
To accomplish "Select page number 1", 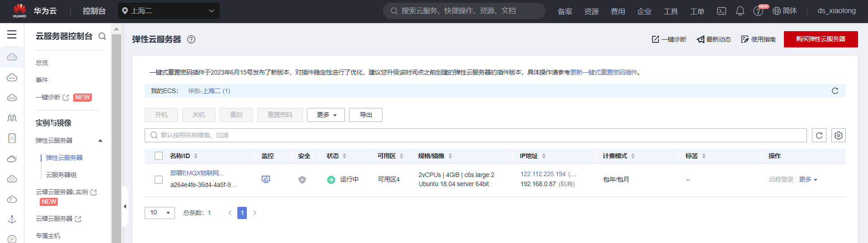I will pyautogui.click(x=242, y=213).
